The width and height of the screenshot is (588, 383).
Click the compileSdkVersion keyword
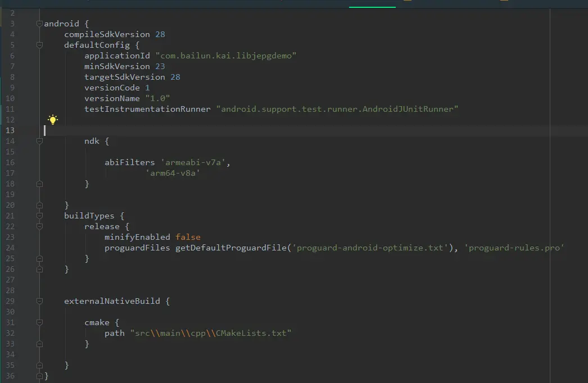(x=107, y=34)
